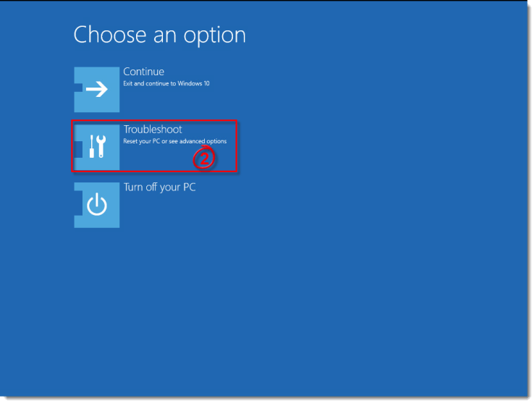Click the screwdriver graphic in the Troubleshoot tile
This screenshot has width=532, height=401.
point(92,146)
